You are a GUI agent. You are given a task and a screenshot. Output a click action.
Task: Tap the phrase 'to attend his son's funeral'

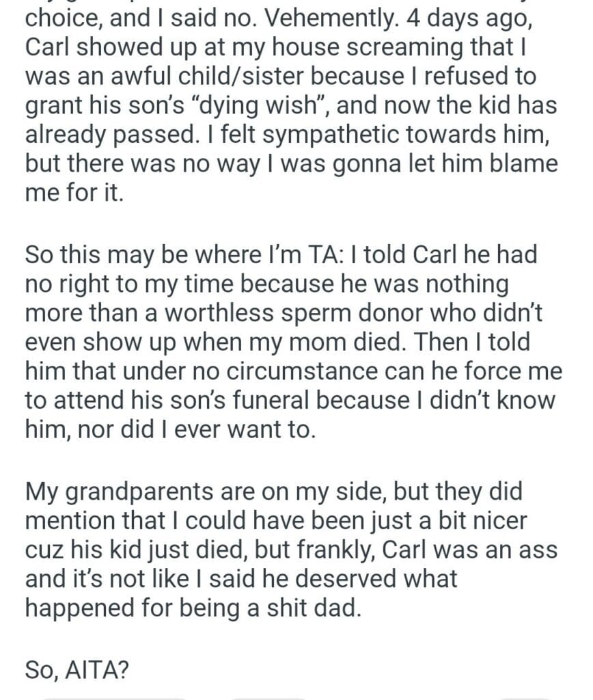186,401
